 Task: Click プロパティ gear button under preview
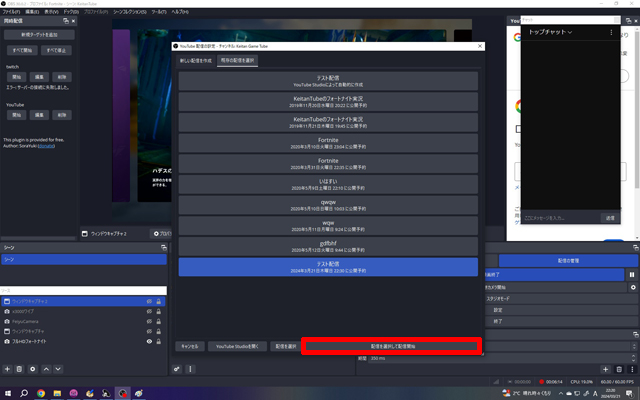click(x=161, y=233)
